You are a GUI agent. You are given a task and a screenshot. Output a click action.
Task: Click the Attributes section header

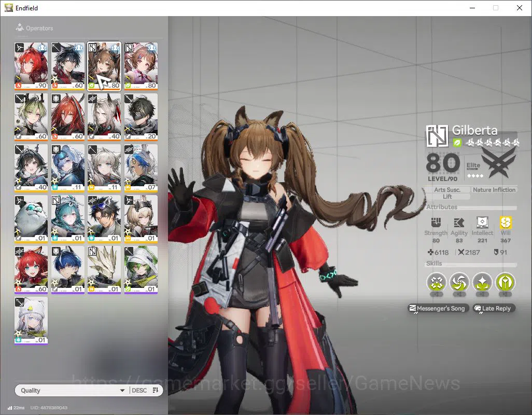coord(442,206)
